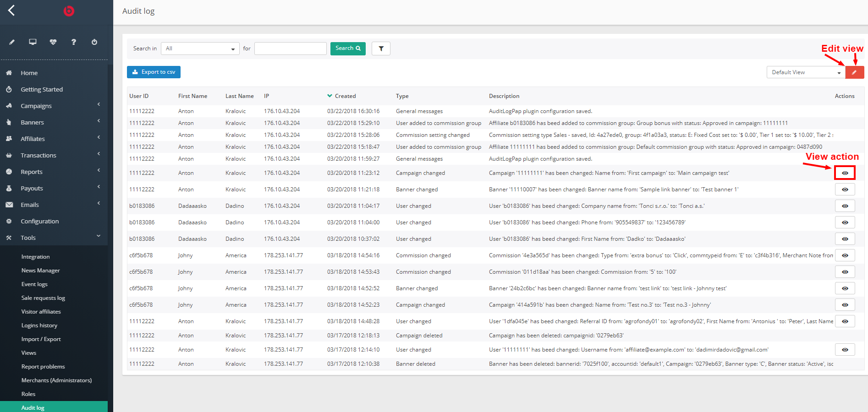The width and height of the screenshot is (868, 412).
Task: Click the red logo icon in the header
Action: (x=69, y=11)
